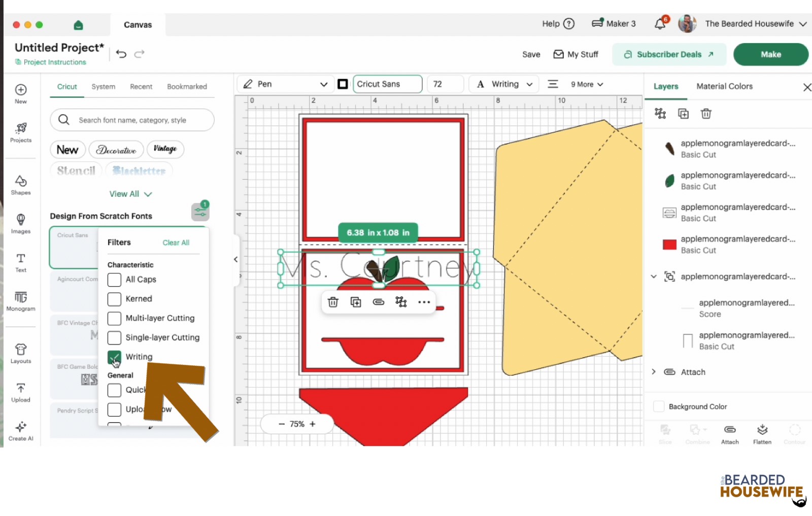Click the font search field
Image resolution: width=812 pixels, height=516 pixels.
click(x=132, y=120)
